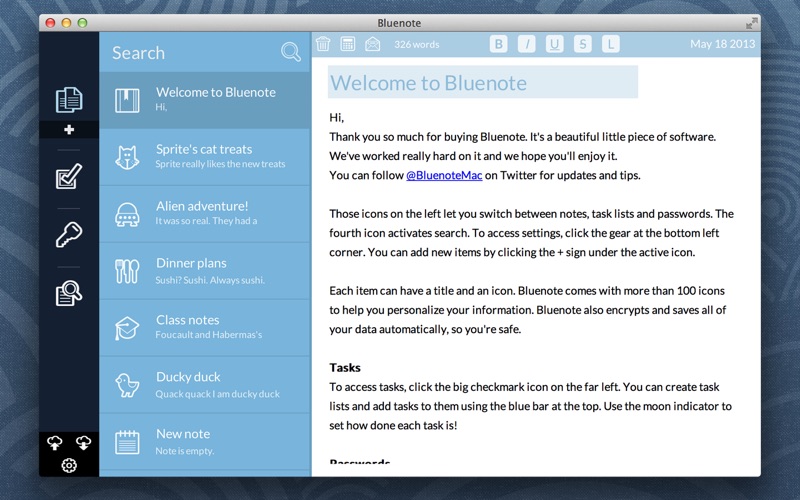The width and height of the screenshot is (800, 500).
Task: Click the book icon of Welcome note
Action: [x=127, y=100]
